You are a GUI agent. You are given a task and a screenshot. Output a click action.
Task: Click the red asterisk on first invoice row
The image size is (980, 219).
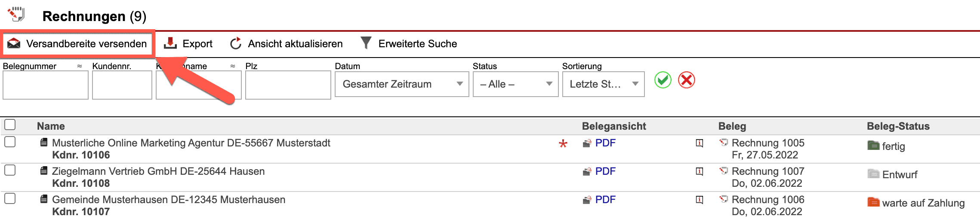point(563,144)
